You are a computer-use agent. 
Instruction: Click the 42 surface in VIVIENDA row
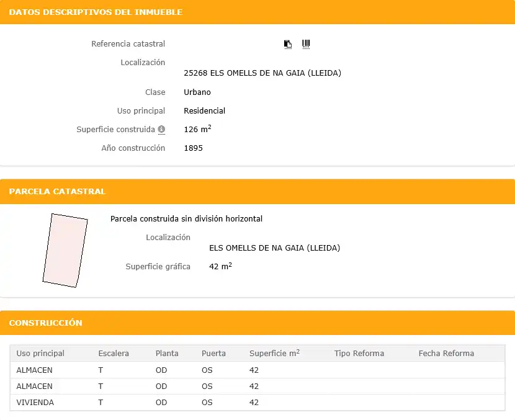254,402
